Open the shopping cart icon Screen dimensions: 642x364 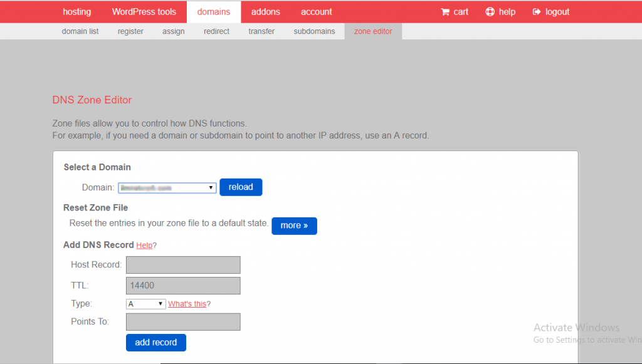tap(445, 12)
